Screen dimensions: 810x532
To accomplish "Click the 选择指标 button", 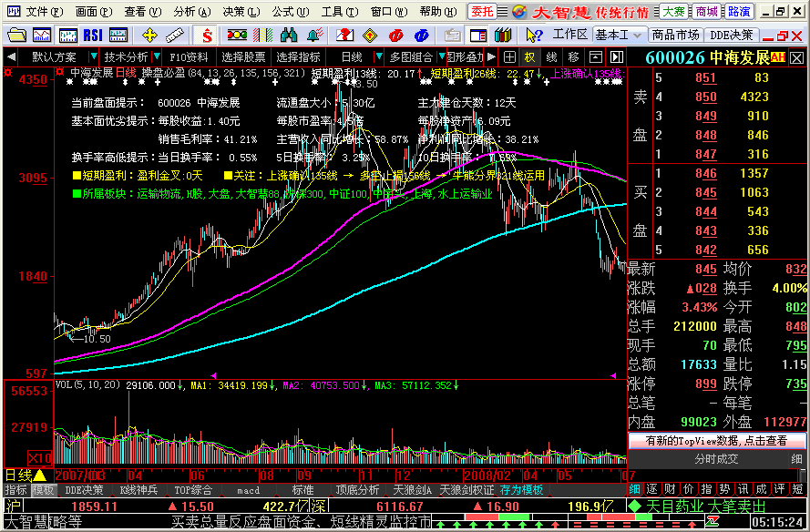I will [x=298, y=56].
